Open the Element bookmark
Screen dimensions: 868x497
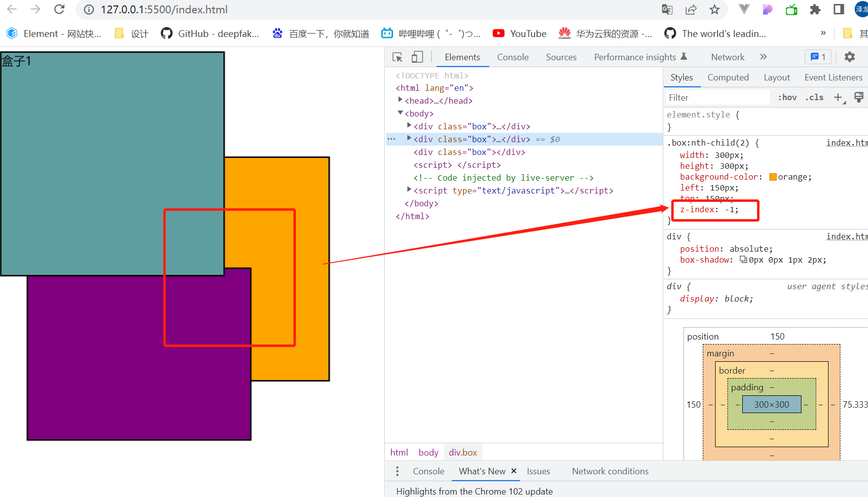point(54,34)
